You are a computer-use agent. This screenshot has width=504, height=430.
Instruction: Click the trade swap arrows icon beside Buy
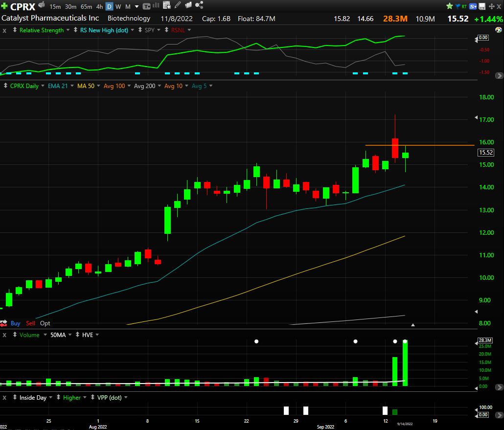(x=3, y=323)
